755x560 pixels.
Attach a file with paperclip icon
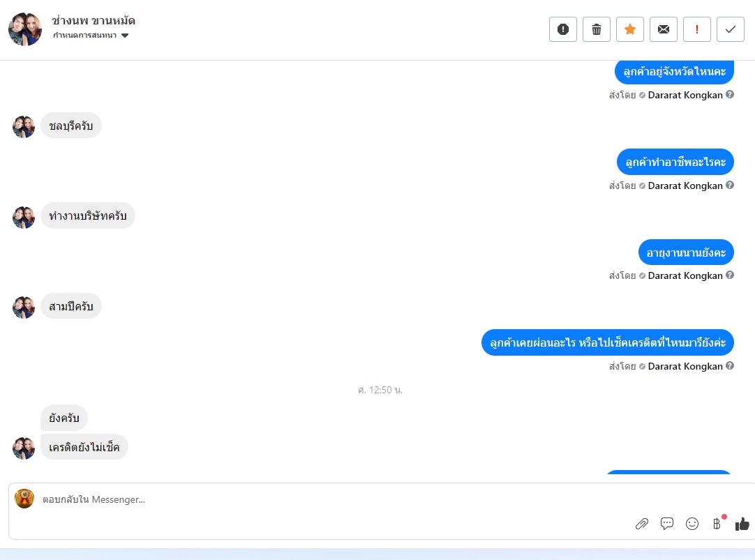[642, 524]
